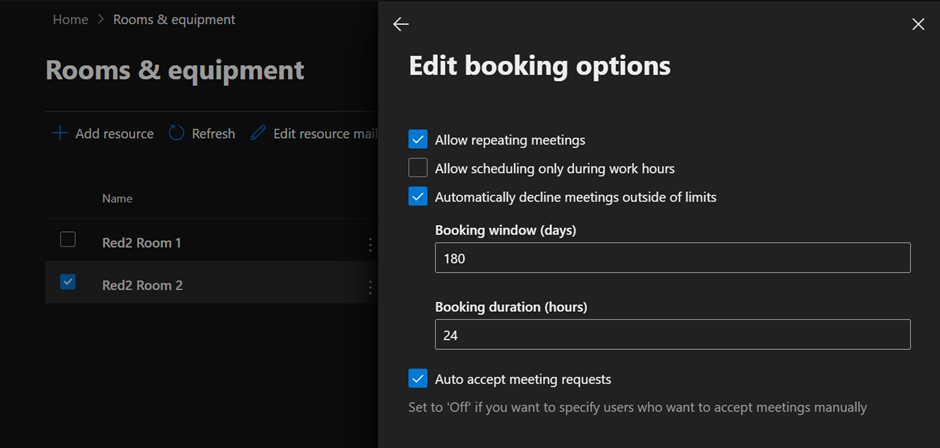Click the Rooms & equipment page title

click(x=175, y=70)
